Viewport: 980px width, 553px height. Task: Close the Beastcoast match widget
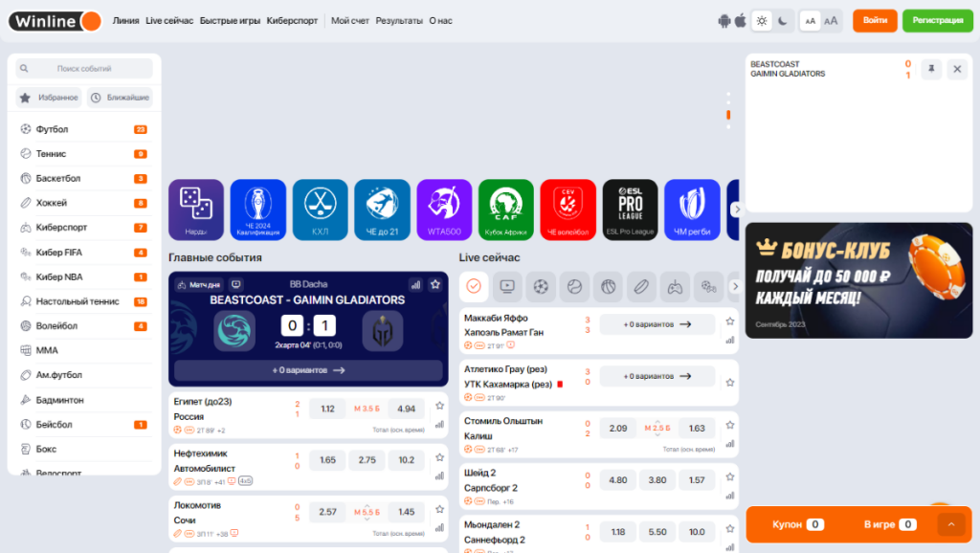(957, 69)
